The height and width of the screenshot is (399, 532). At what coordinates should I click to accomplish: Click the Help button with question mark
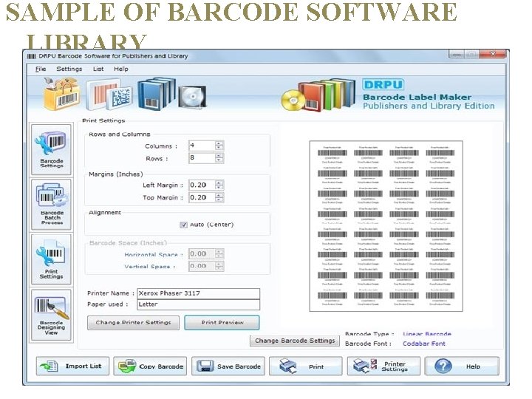pyautogui.click(x=462, y=366)
